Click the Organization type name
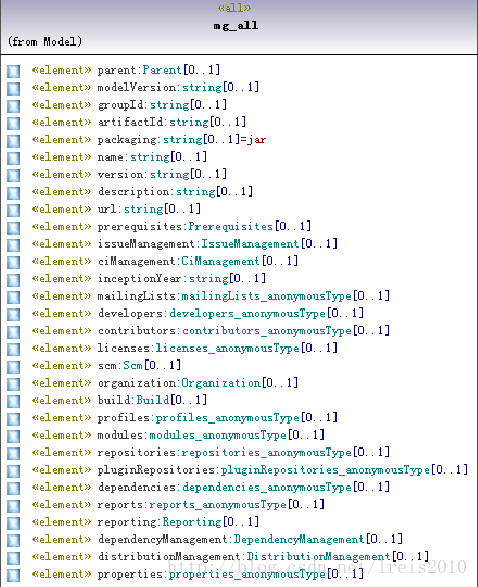 click(221, 383)
